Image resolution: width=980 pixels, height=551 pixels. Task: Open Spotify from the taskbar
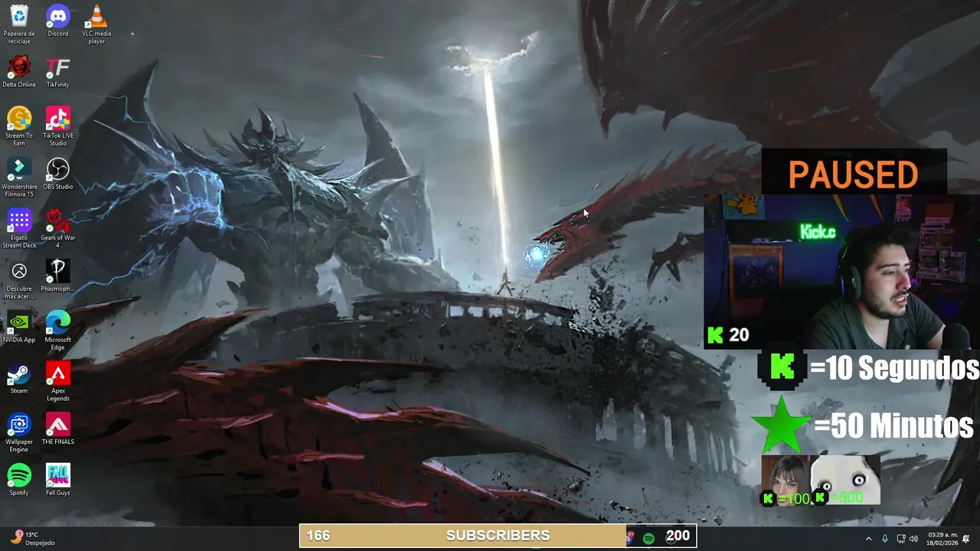[648, 538]
